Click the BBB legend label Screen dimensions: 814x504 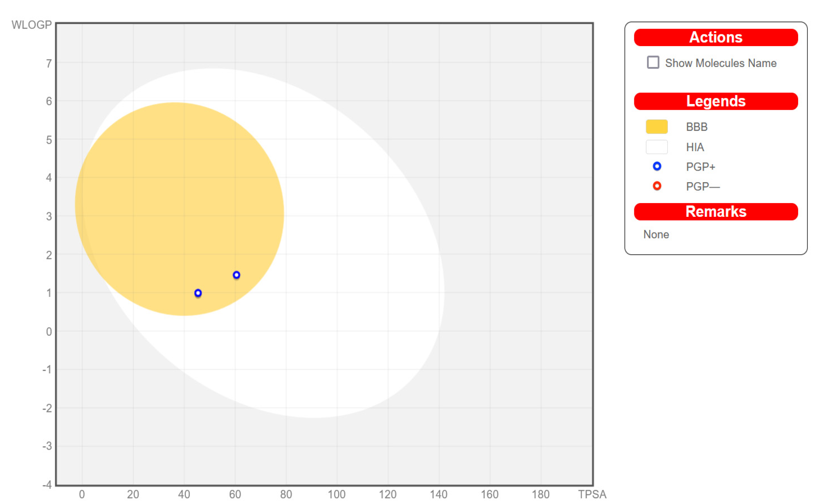point(697,127)
